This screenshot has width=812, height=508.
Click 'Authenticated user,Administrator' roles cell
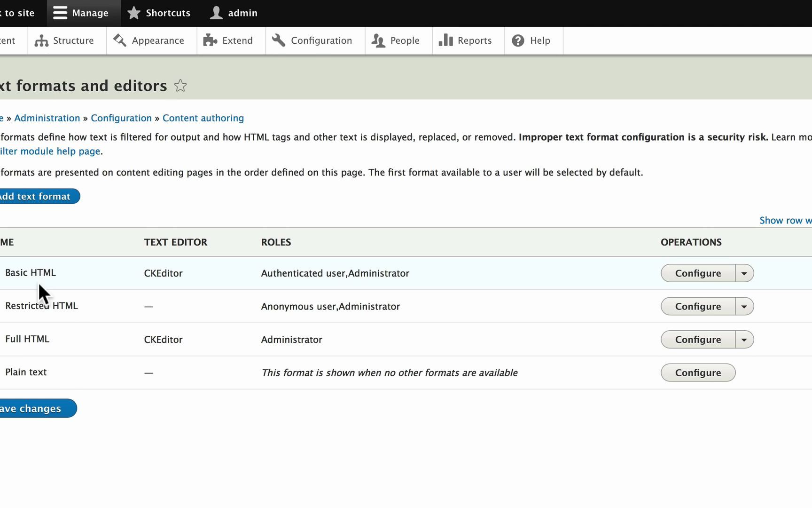(x=335, y=273)
